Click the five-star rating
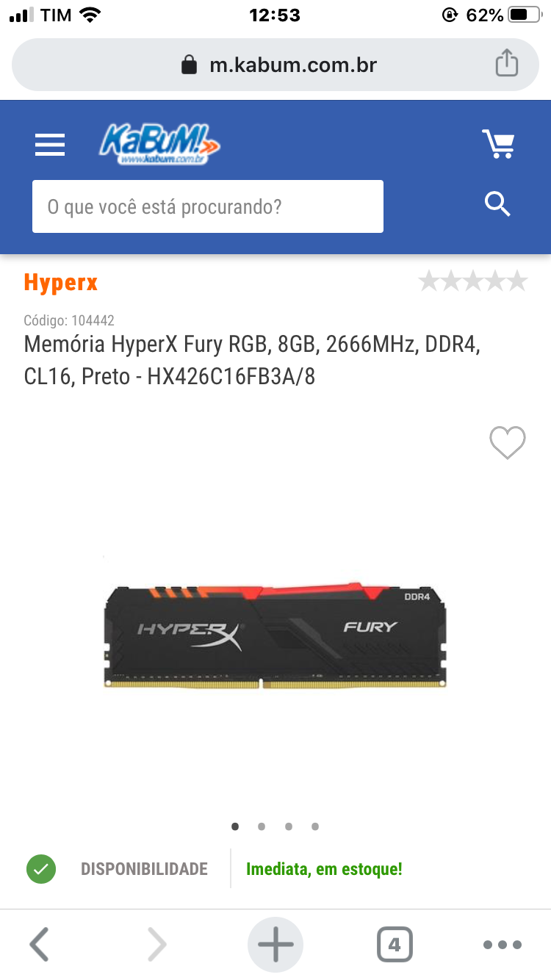 coord(473,281)
